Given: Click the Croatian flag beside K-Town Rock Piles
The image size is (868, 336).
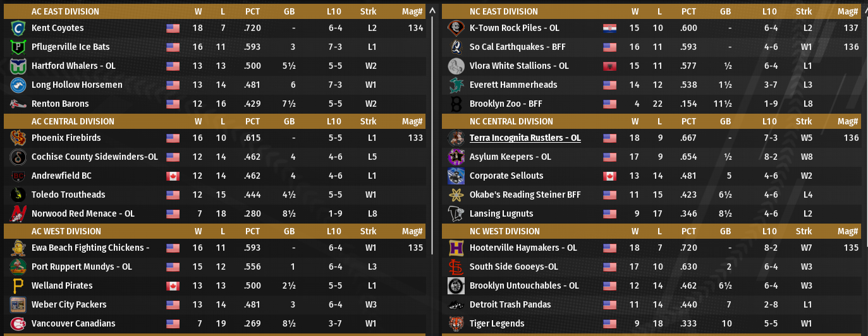Looking at the screenshot, I should (609, 28).
